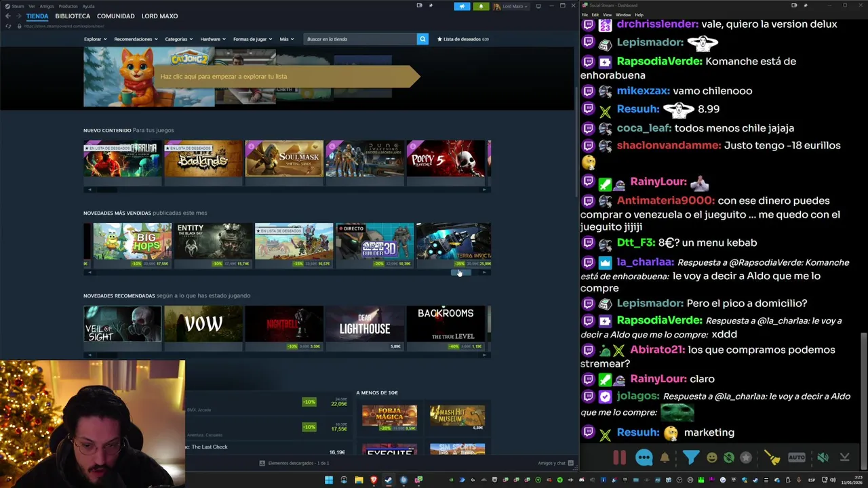868x488 pixels.
Task: Select the TIENDA tab
Action: click(x=37, y=16)
